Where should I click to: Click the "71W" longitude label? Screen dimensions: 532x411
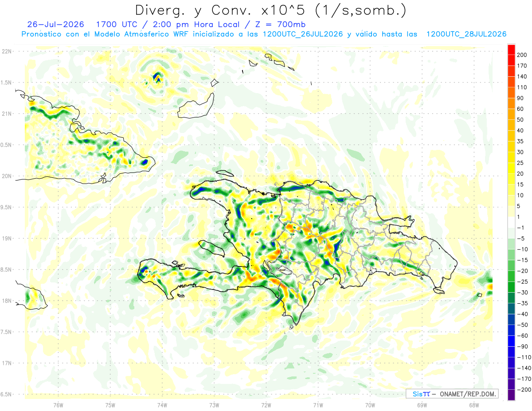tap(318, 405)
